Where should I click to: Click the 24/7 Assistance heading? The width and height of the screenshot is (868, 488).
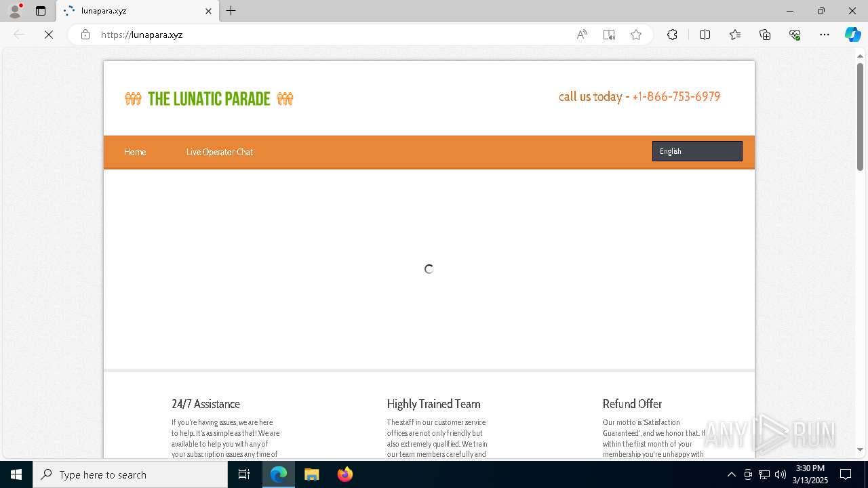[x=205, y=404]
